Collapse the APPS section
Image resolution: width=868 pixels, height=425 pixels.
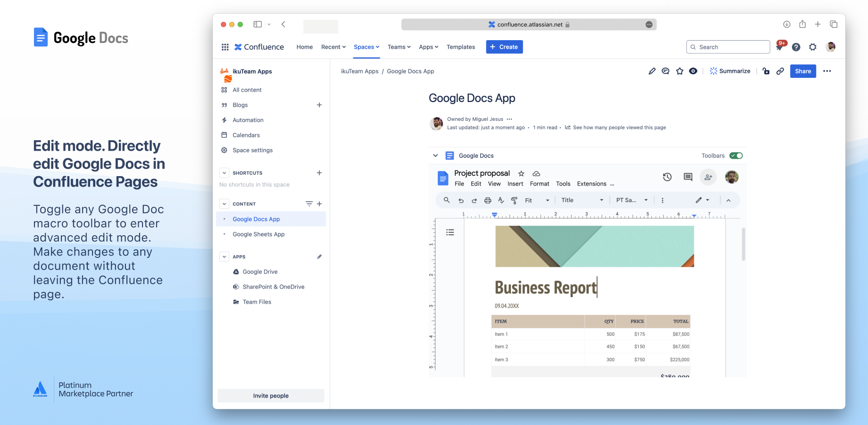click(225, 257)
